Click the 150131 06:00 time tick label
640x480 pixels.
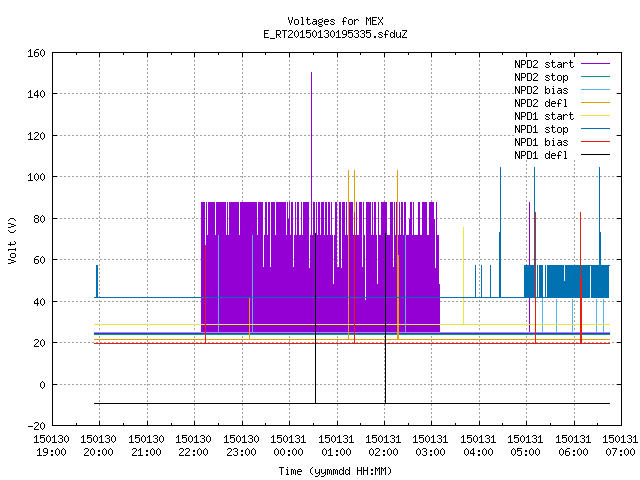point(573,446)
